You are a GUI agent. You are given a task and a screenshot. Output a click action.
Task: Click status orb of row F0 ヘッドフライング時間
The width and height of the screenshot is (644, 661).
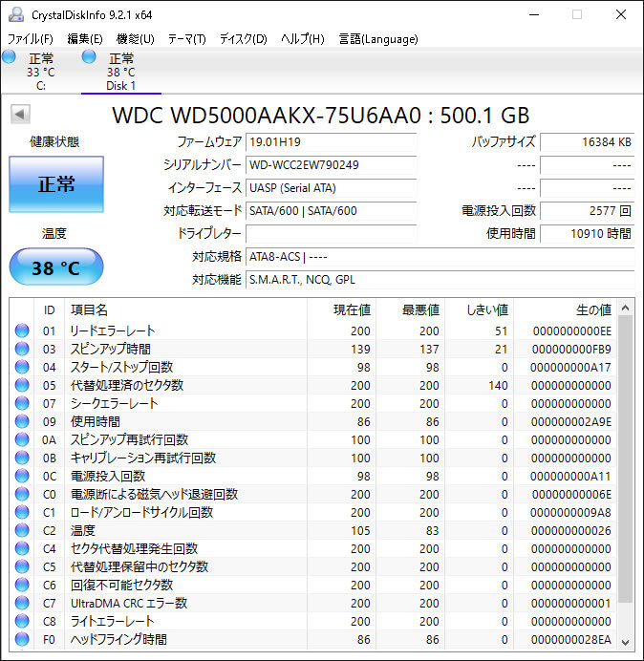22,639
